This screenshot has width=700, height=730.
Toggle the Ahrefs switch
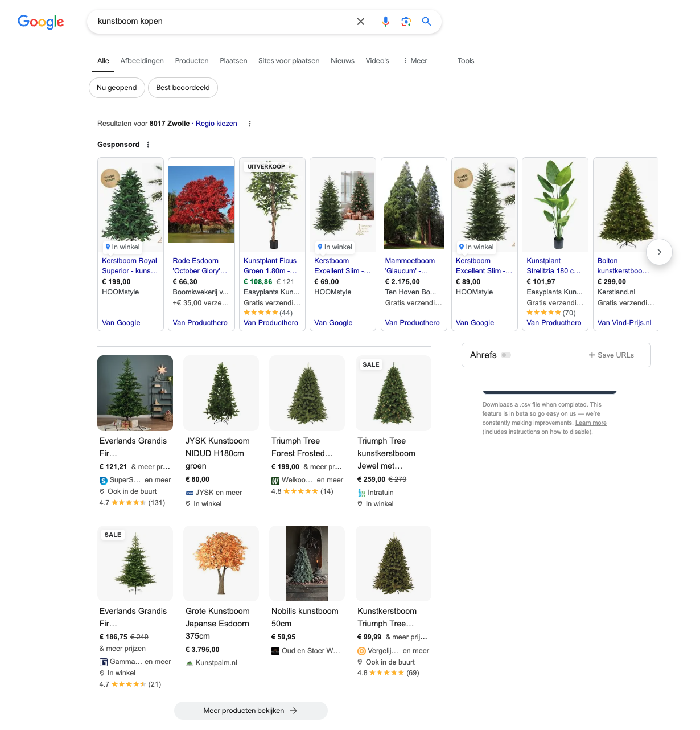click(x=506, y=355)
